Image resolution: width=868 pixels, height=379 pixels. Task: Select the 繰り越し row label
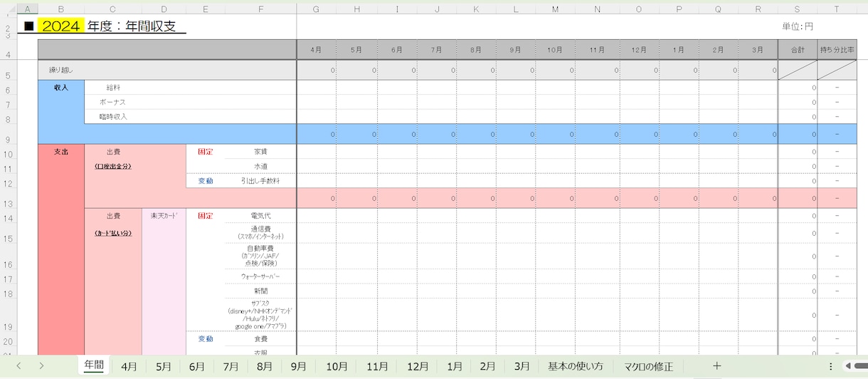[60, 71]
